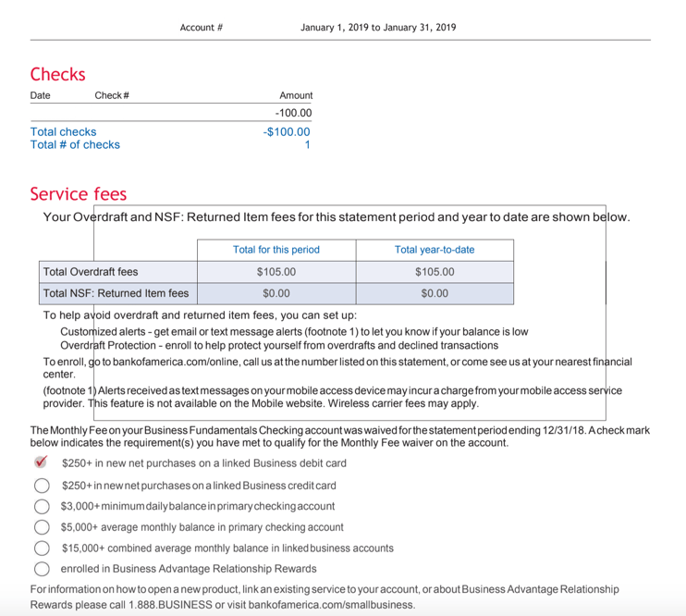Click the Total Overdraft fees row label
The image size is (686, 616).
[91, 272]
